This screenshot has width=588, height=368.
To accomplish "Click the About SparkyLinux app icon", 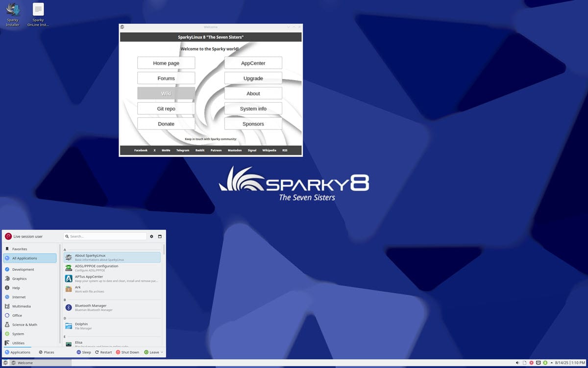I will 69,257.
